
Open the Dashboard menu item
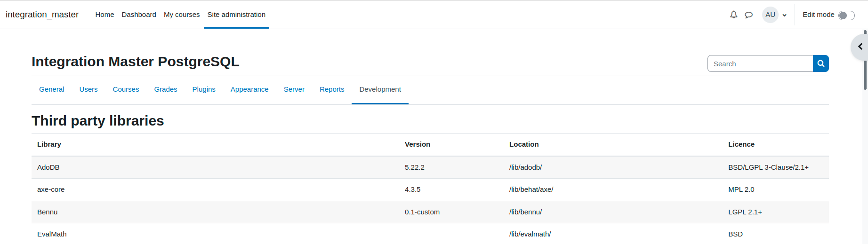coord(139,15)
